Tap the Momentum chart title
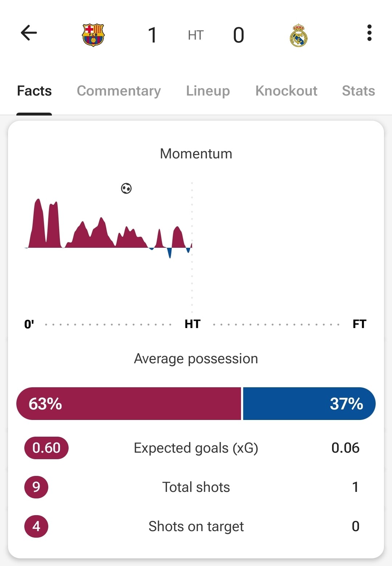The height and width of the screenshot is (566, 392). coord(196,154)
